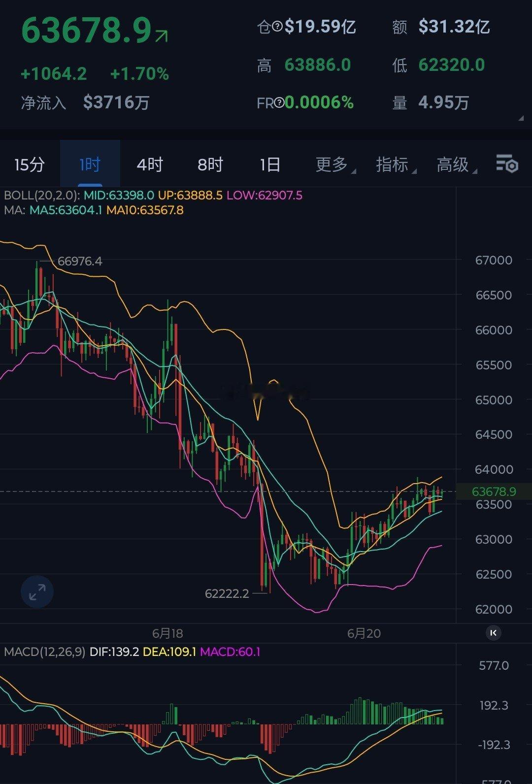The image size is (532, 784).
Task: Tap the 6月20 date axis label
Action: point(364,633)
